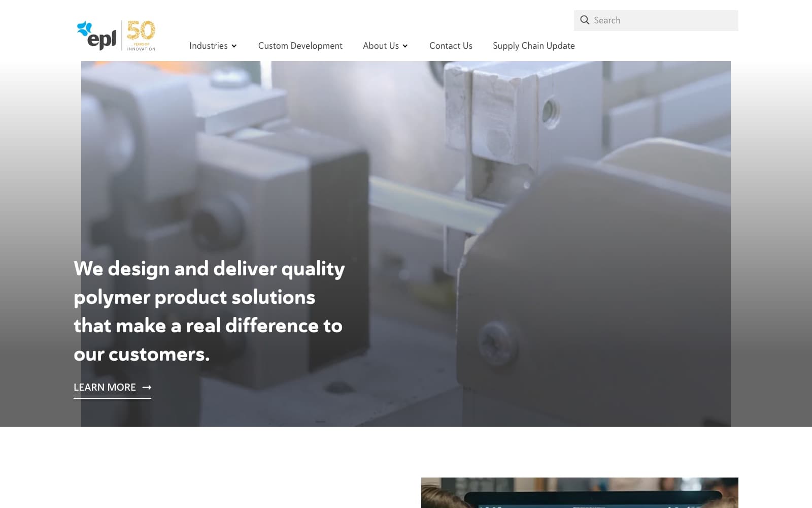Open the Contact Us page
The height and width of the screenshot is (508, 812).
pos(451,46)
